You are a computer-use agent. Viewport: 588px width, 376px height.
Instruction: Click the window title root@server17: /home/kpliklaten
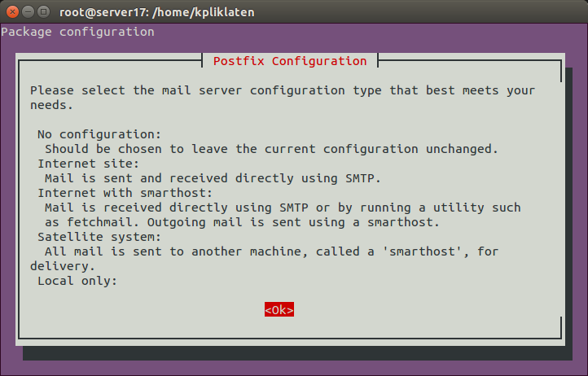tap(156, 12)
